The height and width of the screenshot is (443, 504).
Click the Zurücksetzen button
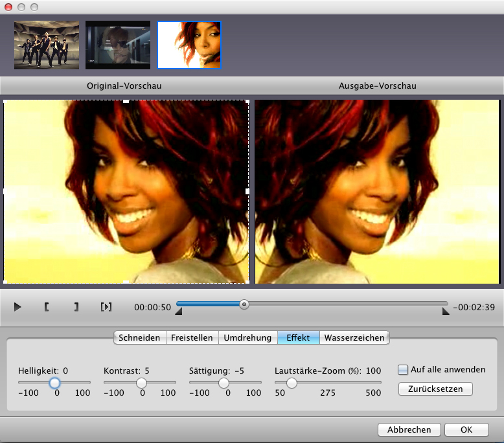click(436, 389)
